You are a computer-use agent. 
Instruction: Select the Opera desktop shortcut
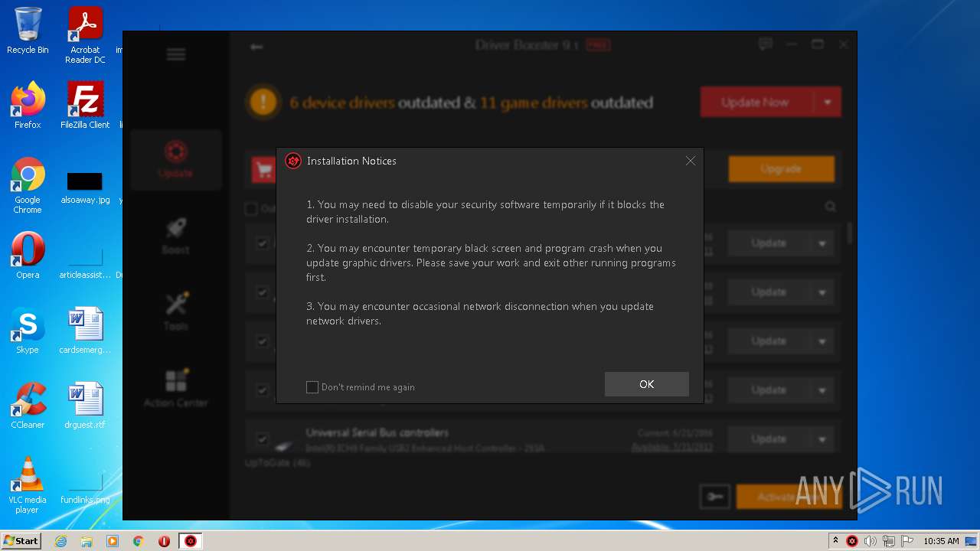[28, 256]
